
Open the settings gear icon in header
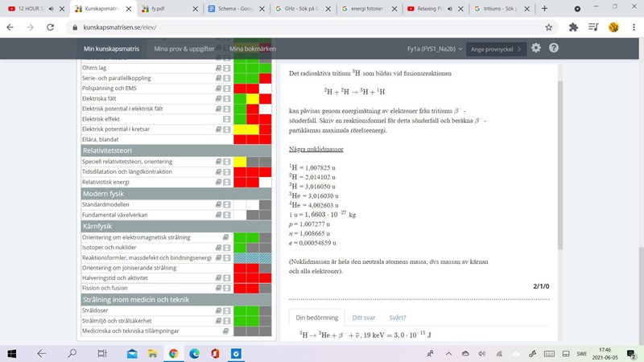pos(536,48)
